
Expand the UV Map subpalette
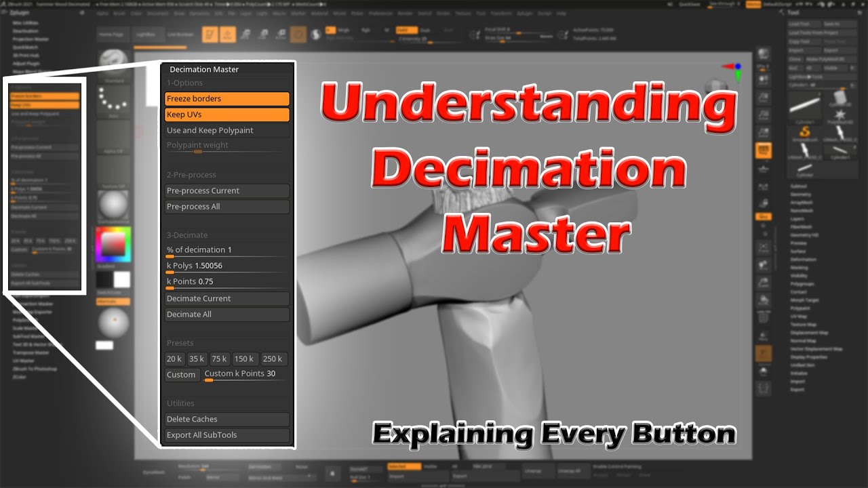(799, 317)
